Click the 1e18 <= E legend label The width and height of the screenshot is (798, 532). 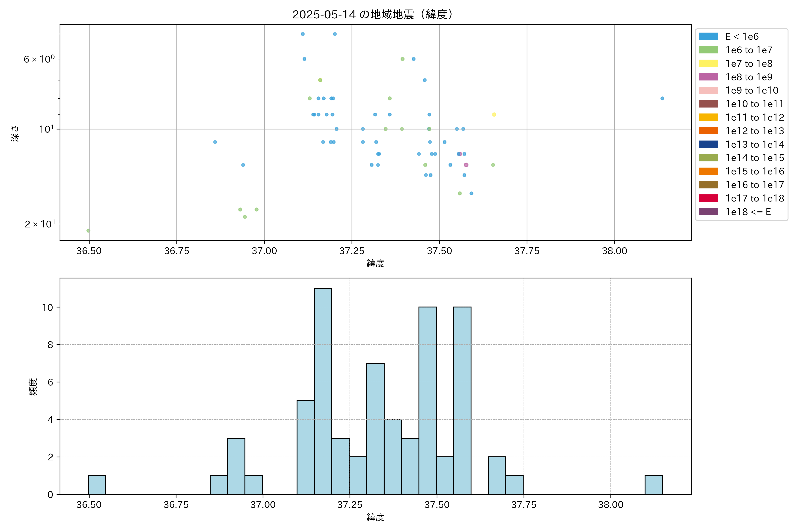pos(748,212)
